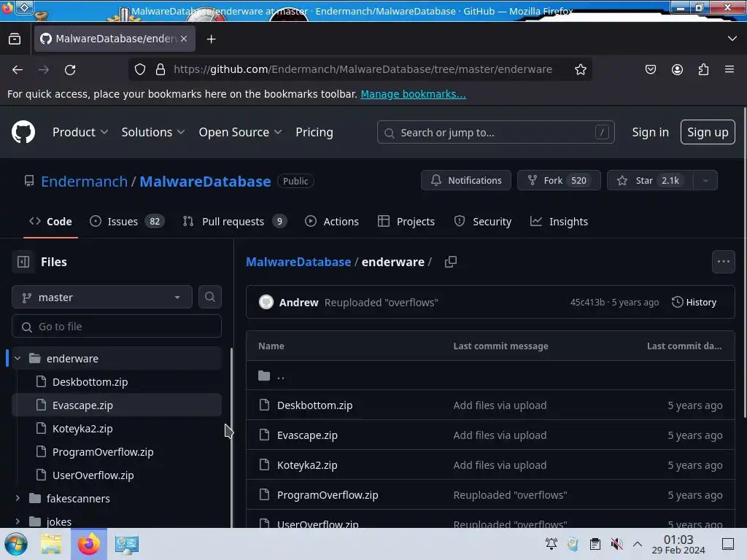Star the MalwareDatabase repository
Image resolution: width=747 pixels, height=560 pixels.
pos(650,181)
